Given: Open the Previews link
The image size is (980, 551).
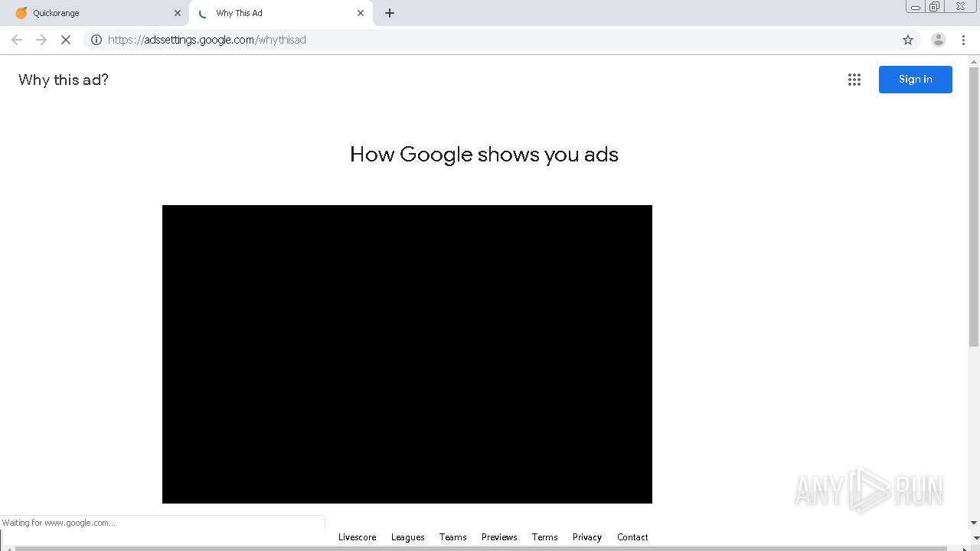Looking at the screenshot, I should pos(499,537).
